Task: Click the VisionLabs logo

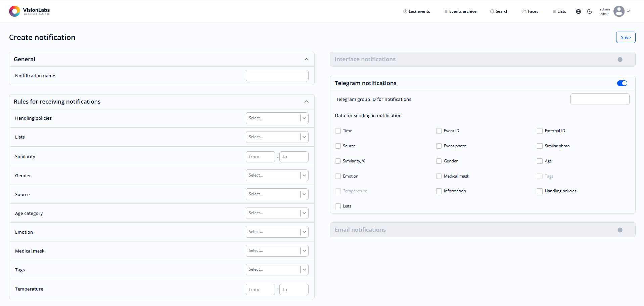Action: coord(29,11)
